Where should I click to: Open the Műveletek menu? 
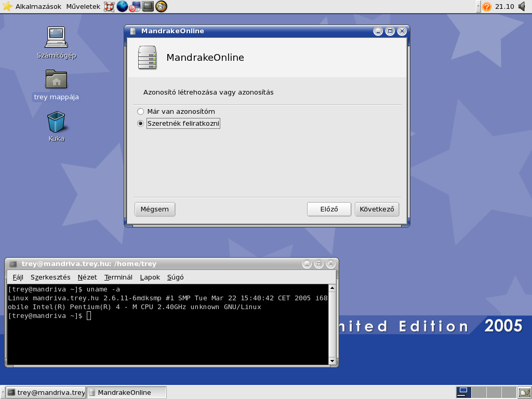[x=83, y=6]
